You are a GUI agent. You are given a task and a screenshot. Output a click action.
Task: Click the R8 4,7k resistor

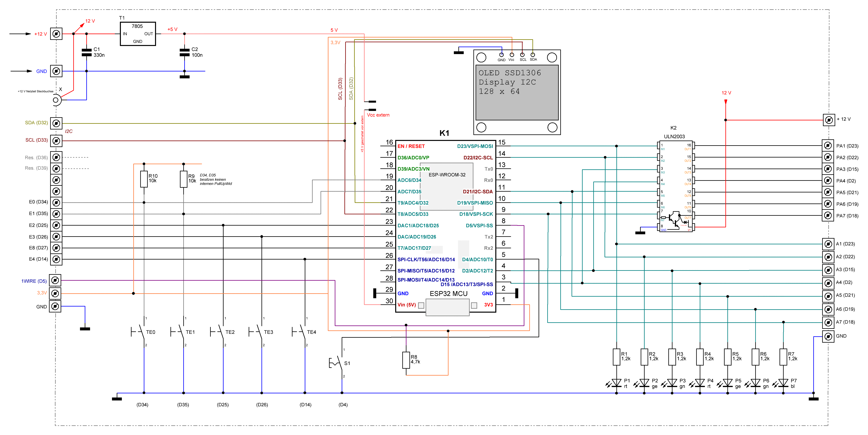[x=406, y=360]
